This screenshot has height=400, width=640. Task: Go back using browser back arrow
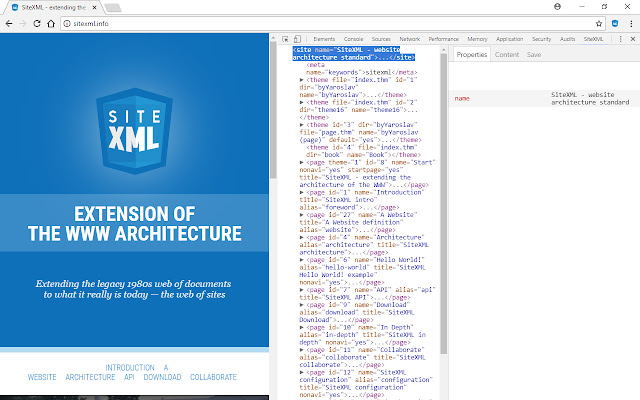pyautogui.click(x=9, y=24)
